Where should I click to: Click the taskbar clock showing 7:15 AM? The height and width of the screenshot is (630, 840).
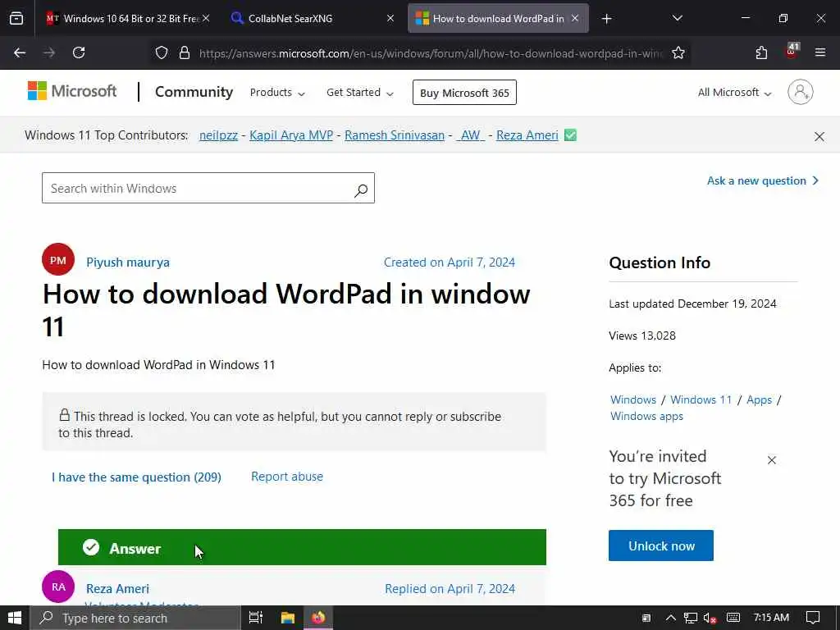[771, 618]
